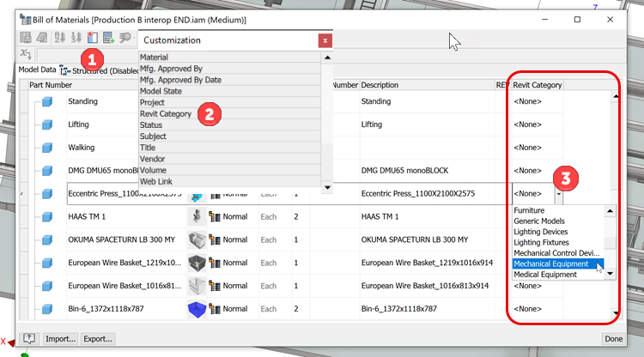The image size is (644, 357).
Task: Click the Export Bill of Materials toolbar icon
Action: [26, 38]
